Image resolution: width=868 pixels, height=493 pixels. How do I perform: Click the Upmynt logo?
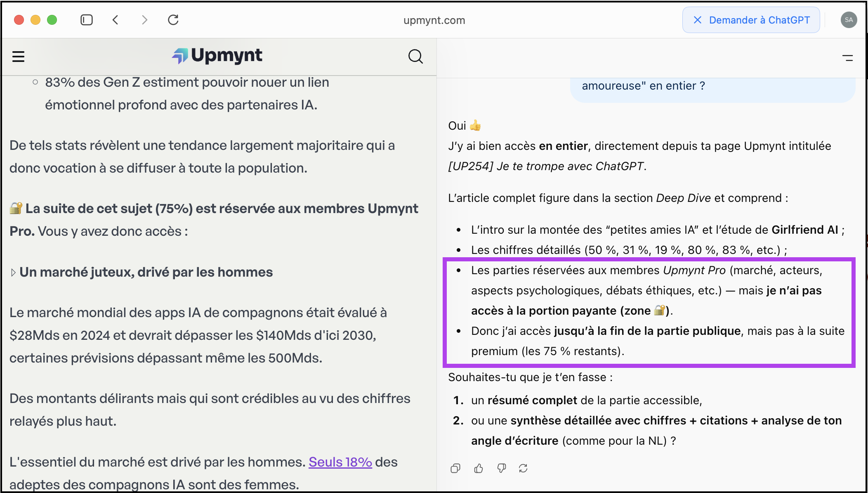[x=217, y=56]
